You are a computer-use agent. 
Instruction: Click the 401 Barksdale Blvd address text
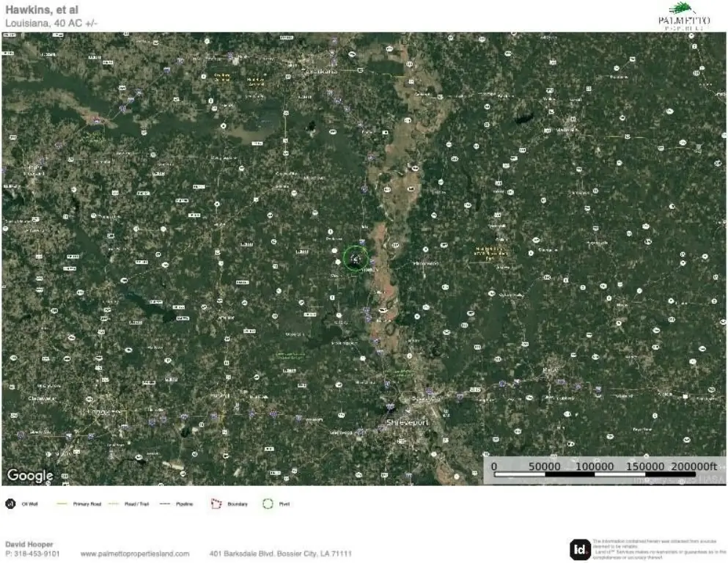(281, 553)
